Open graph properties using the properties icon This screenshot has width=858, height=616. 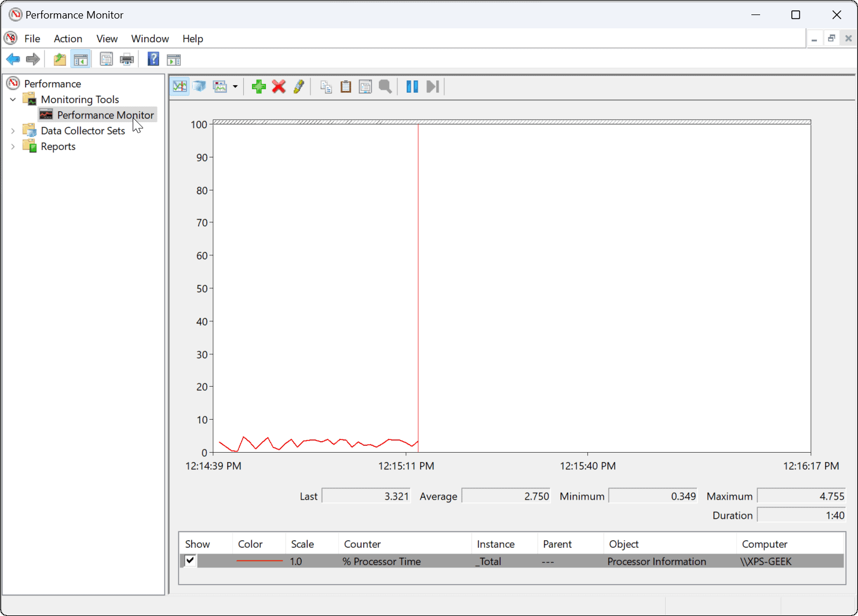(365, 86)
